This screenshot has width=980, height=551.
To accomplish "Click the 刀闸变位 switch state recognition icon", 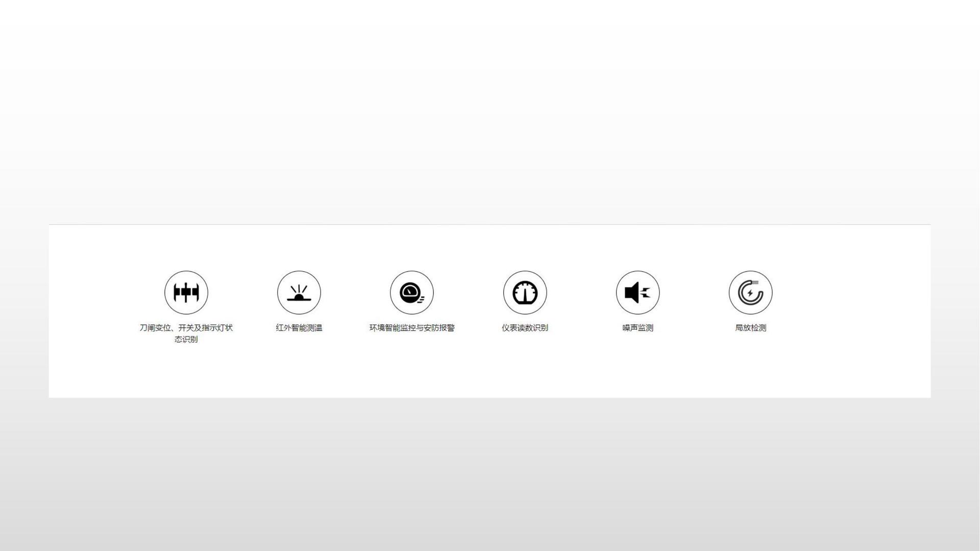I will point(186,293).
